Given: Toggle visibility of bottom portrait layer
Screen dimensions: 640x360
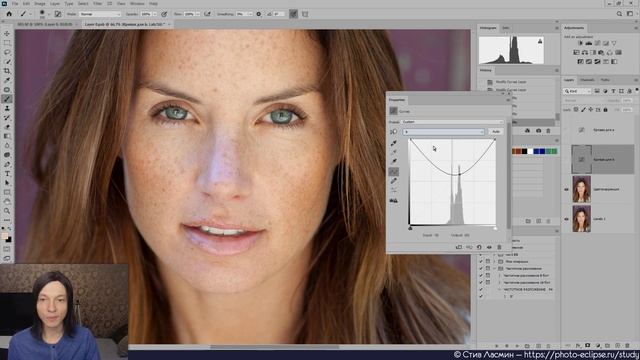Looking at the screenshot, I should click(566, 219).
